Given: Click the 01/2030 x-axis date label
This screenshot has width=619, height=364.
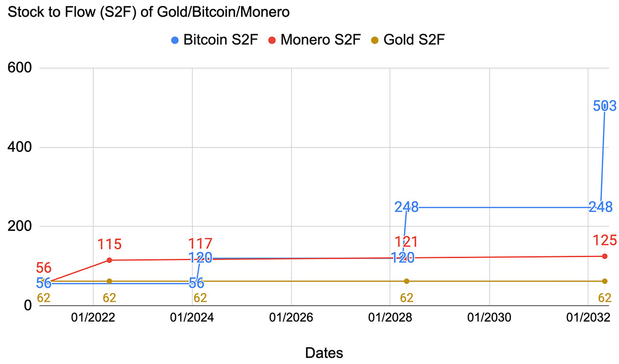Looking at the screenshot, I should 489,318.
